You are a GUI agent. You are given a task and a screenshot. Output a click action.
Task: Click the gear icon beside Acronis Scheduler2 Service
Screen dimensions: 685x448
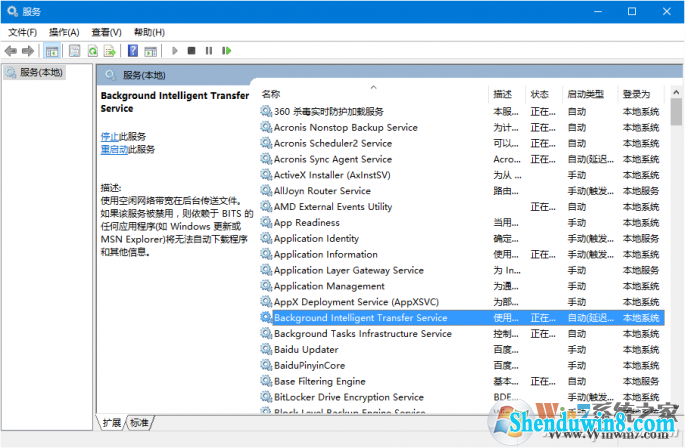[266, 143]
